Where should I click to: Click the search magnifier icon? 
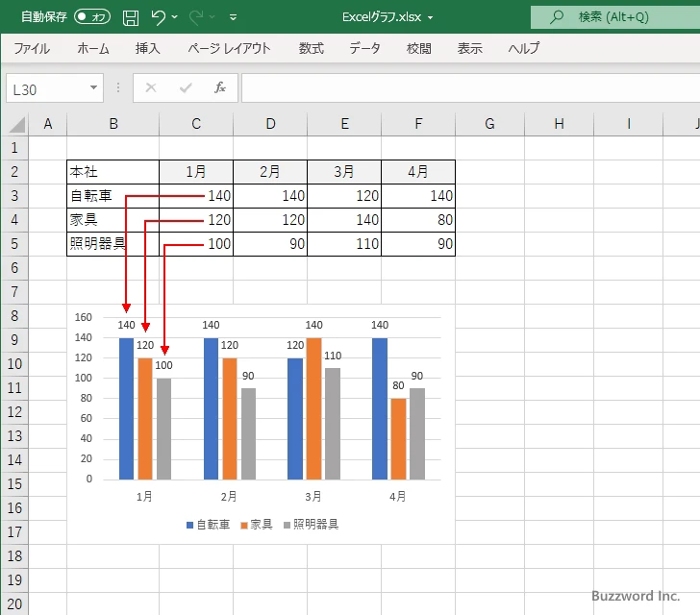coord(556,17)
